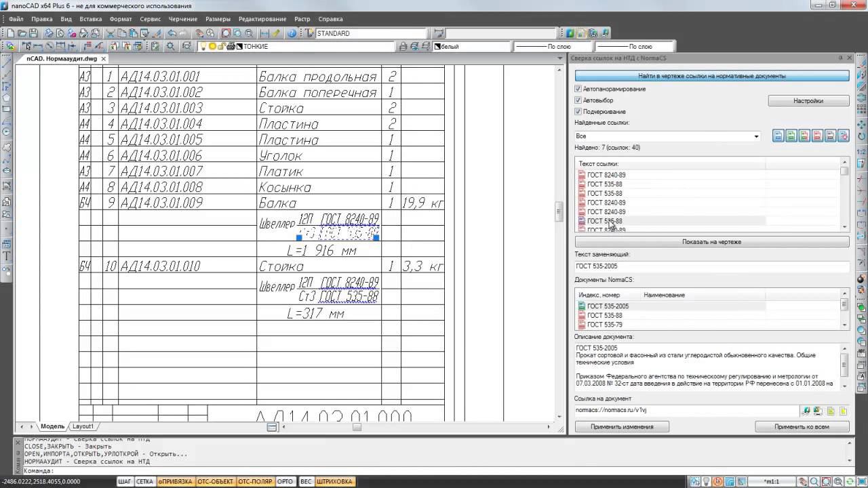Undo the last action with the Undo arrow

point(172,33)
